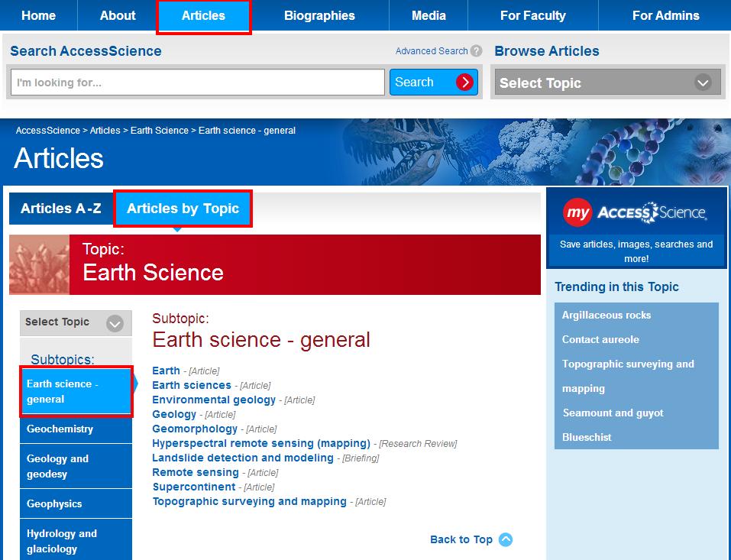Open the Advanced Search link
This screenshot has width=731, height=560.
tap(432, 51)
